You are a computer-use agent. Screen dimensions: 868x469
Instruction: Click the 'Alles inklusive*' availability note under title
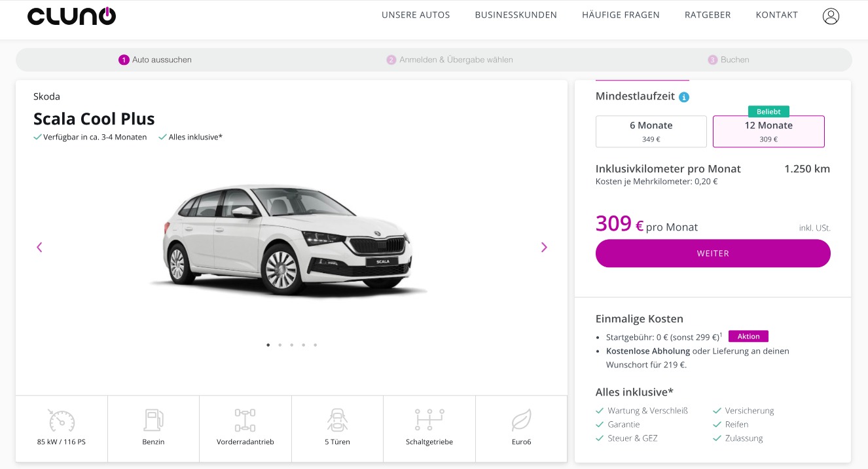pos(196,137)
